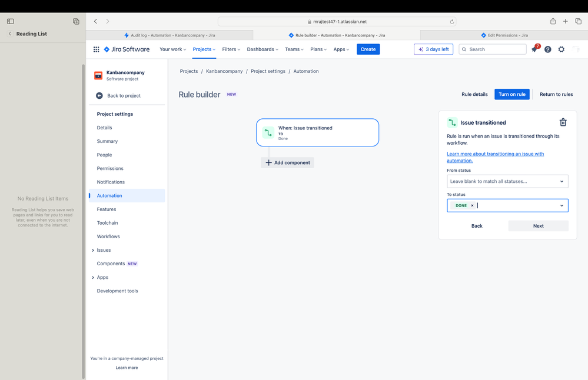Click the Project settings breadcrumb link
The width and height of the screenshot is (588, 380).
268,71
